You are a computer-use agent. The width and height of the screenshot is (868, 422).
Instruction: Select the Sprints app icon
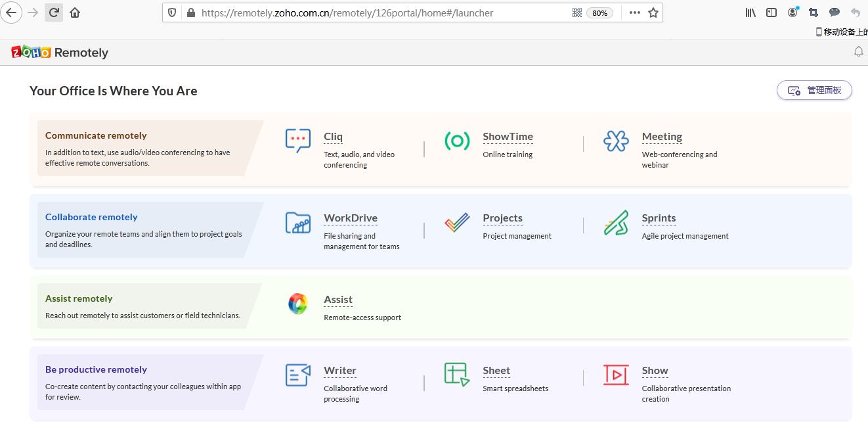pos(616,223)
